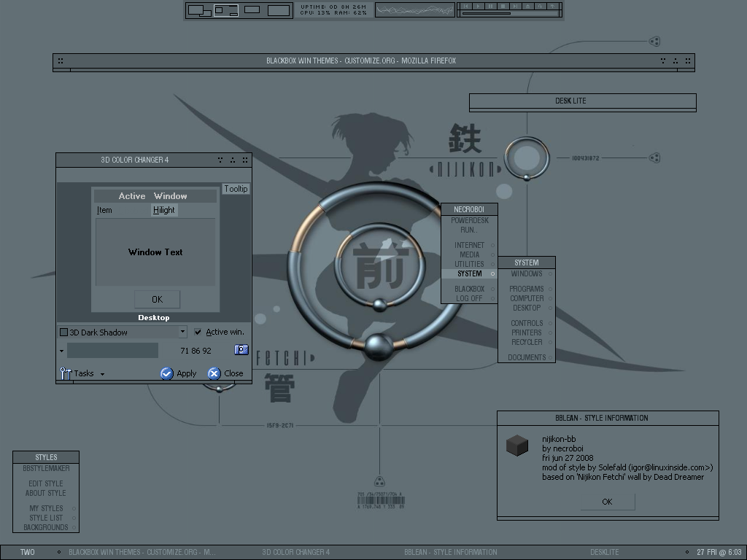Click the screen color picker camera icon
Screen dimensions: 747x560
pyautogui.click(x=241, y=350)
